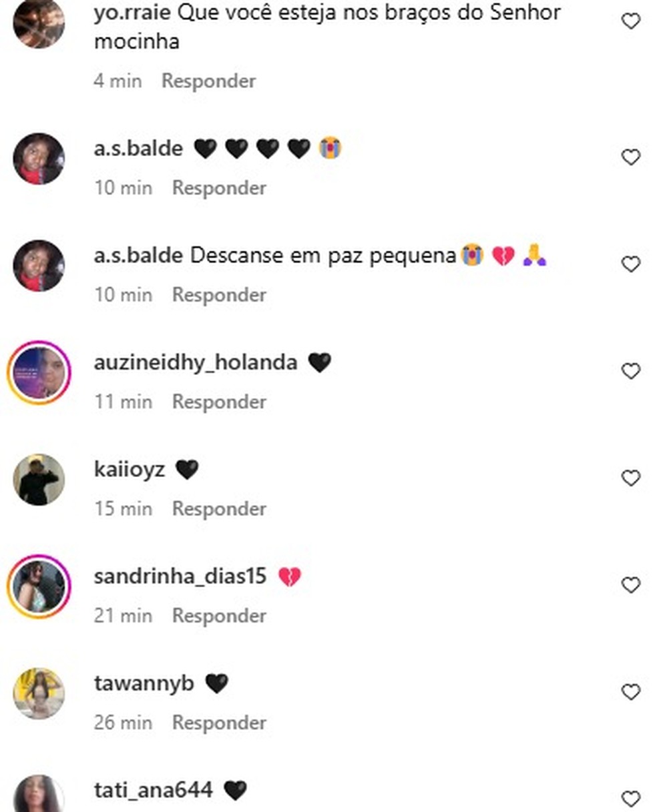Open auzineidhy_holanda's story avatar
This screenshot has width=657, height=812.
[39, 372]
